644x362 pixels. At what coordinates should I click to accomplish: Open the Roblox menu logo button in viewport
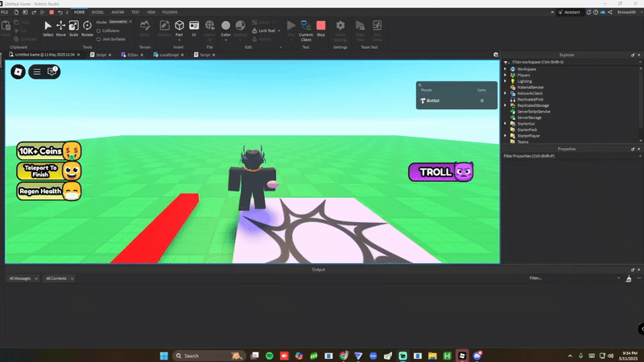[18, 72]
